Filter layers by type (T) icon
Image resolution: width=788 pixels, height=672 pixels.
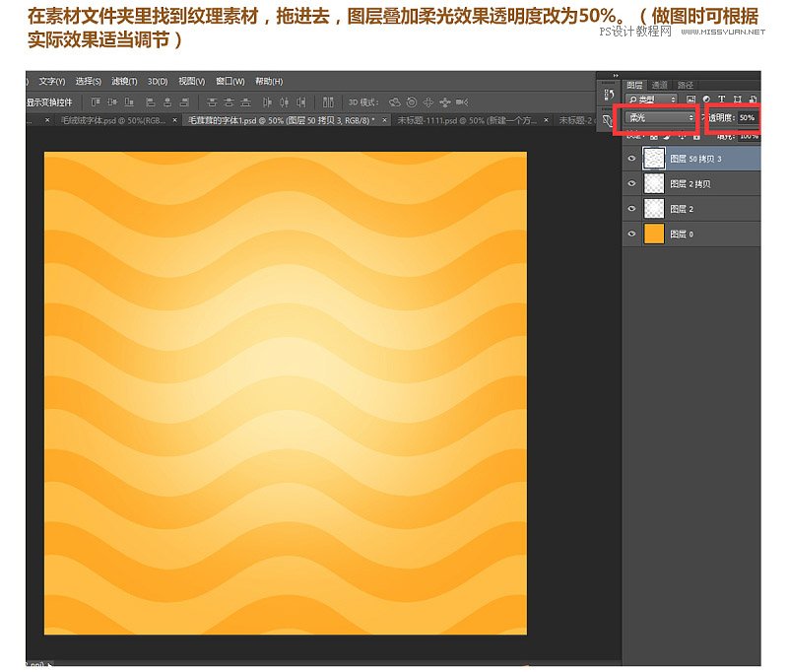click(722, 100)
